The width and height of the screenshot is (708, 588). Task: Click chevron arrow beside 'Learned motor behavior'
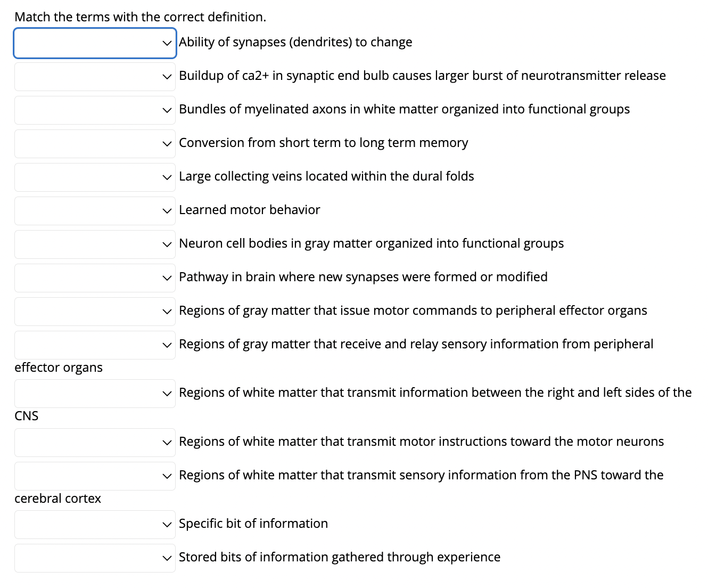pos(167,211)
